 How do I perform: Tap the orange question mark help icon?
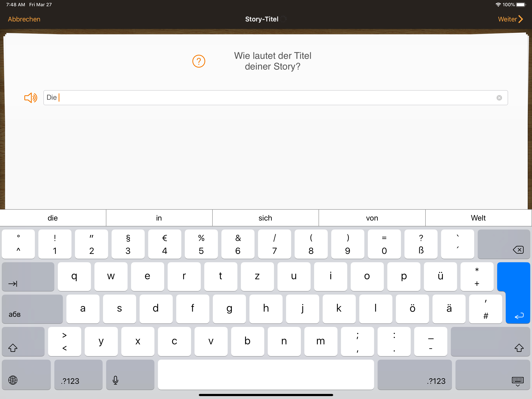199,61
